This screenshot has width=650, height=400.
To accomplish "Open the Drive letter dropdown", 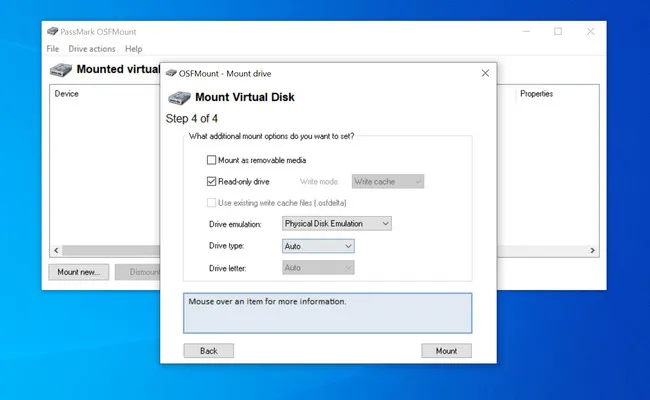I will pyautogui.click(x=318, y=268).
